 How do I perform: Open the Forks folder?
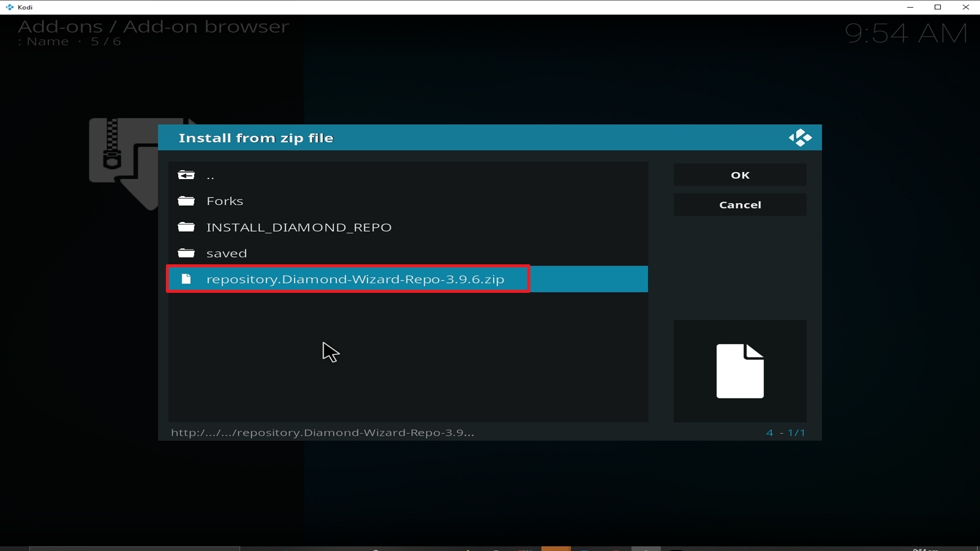point(408,201)
